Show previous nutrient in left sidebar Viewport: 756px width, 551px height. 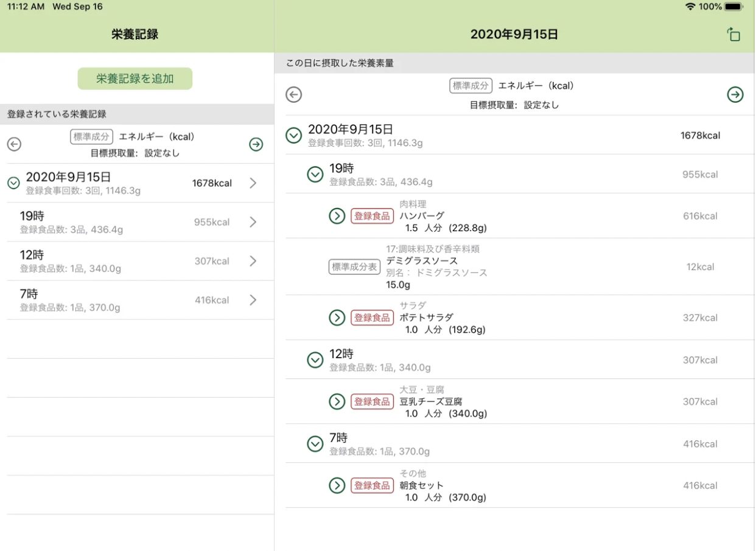pos(14,144)
